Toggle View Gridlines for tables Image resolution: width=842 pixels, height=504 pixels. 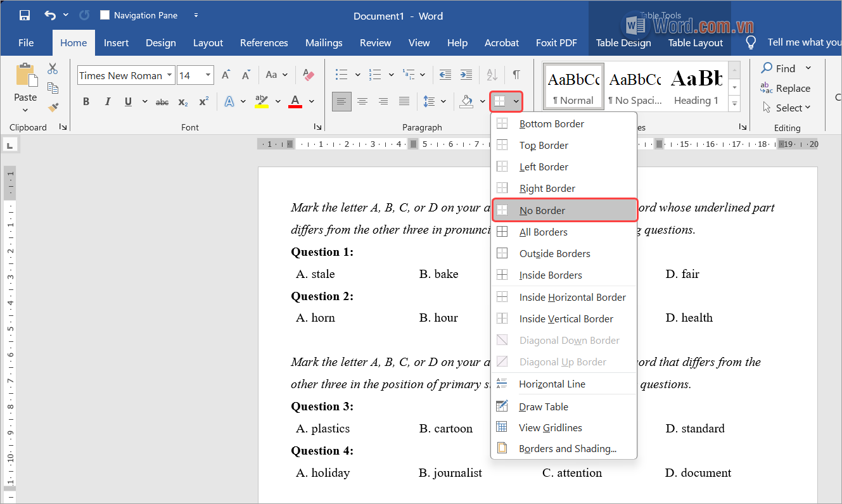565,427
